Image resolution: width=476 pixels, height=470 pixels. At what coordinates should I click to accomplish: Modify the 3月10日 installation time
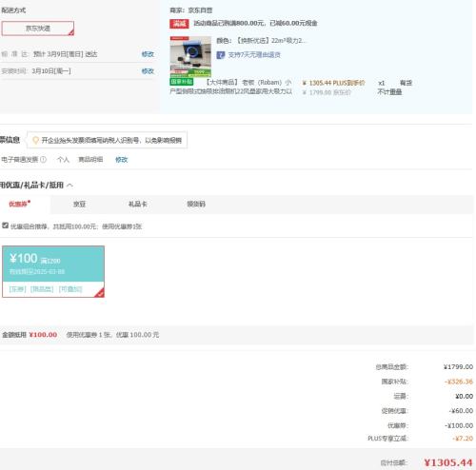[x=148, y=71]
